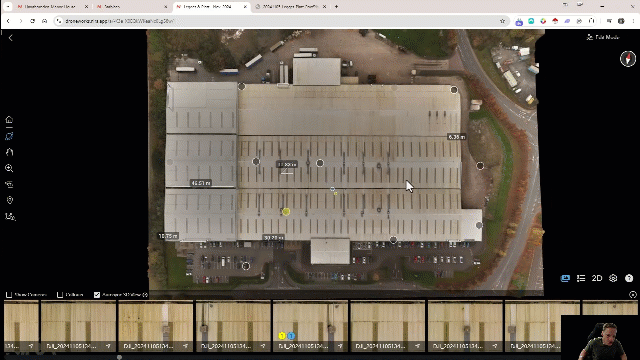Viewport: 640px width, 360px height.
Task: Click the grey vertex marker in the car park
Action: click(246, 266)
